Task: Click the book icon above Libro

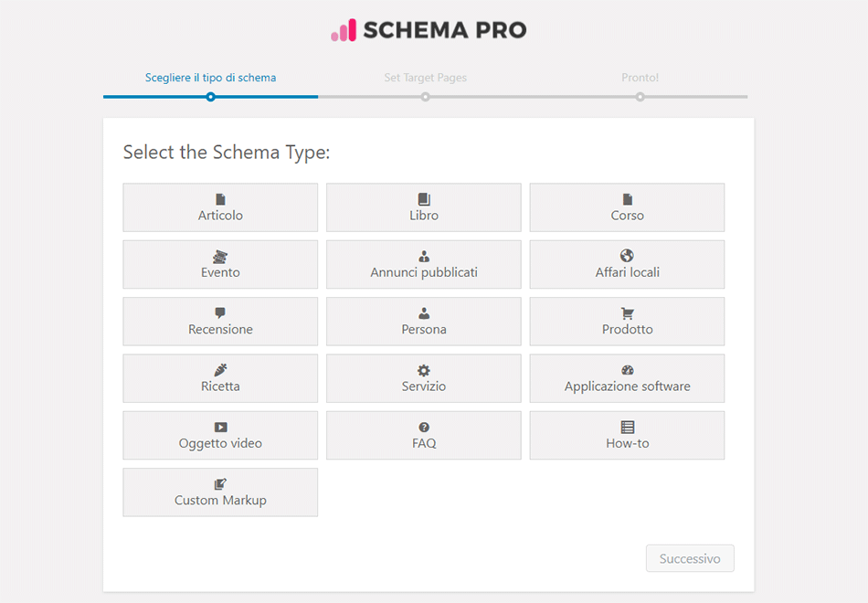Action: [x=424, y=199]
